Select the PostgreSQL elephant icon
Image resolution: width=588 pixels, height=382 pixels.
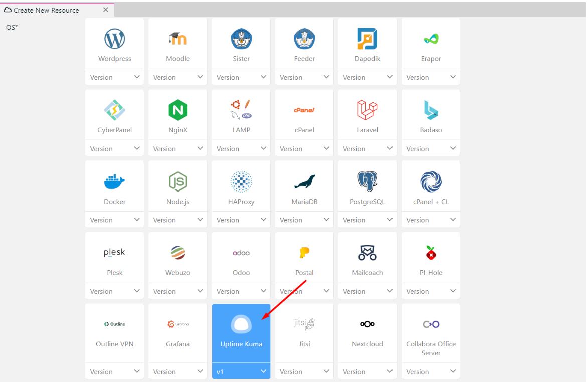pos(367,181)
